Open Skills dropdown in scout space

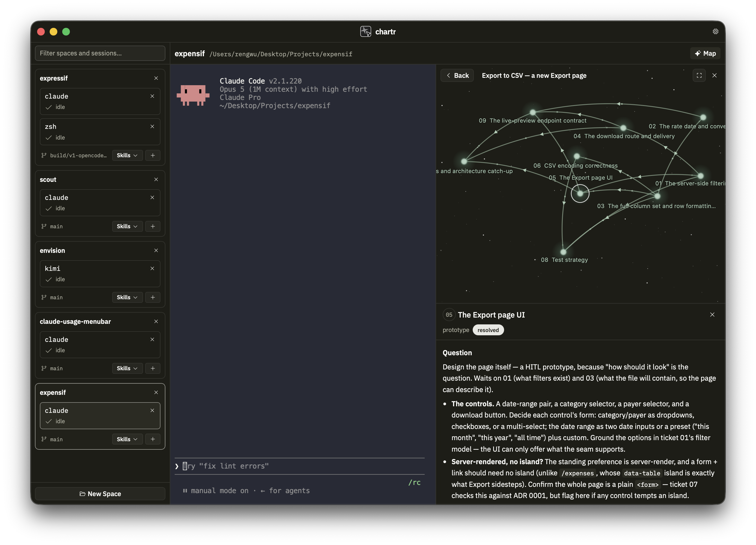click(x=127, y=226)
